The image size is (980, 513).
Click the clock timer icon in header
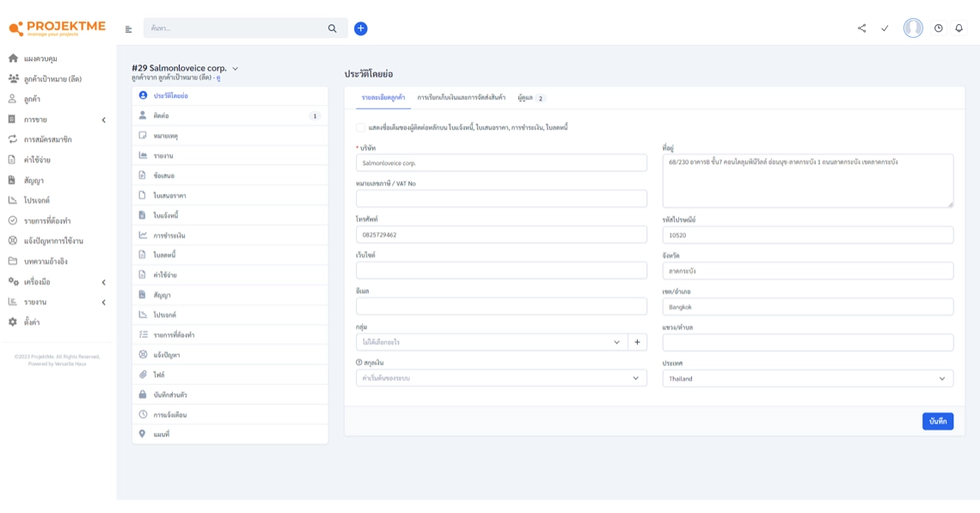tap(938, 28)
